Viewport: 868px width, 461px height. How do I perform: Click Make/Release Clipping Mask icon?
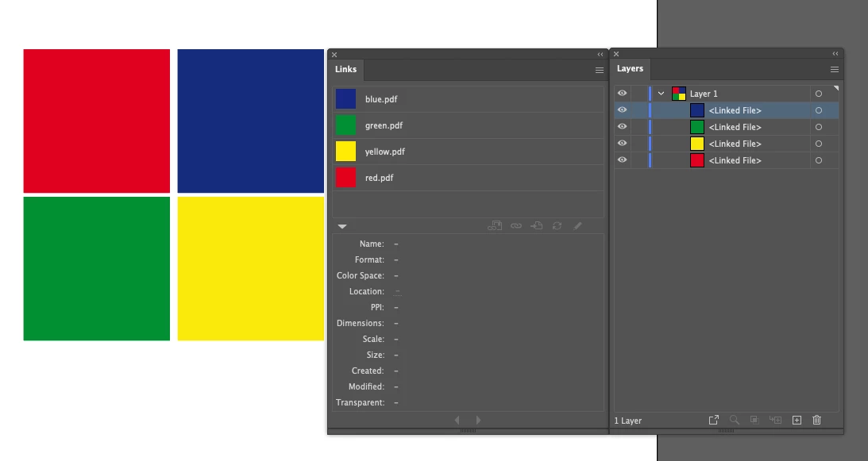point(754,420)
